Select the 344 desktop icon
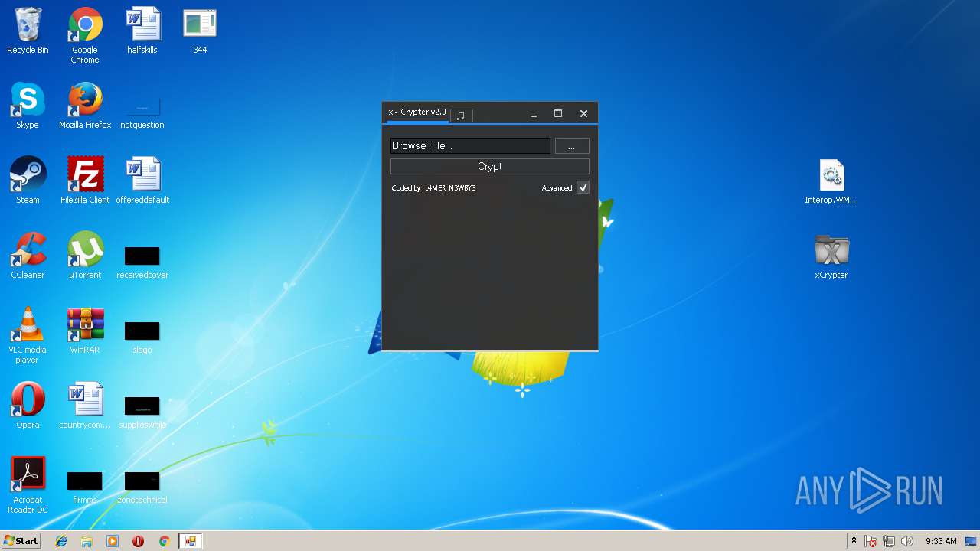The height and width of the screenshot is (551, 980). click(200, 31)
